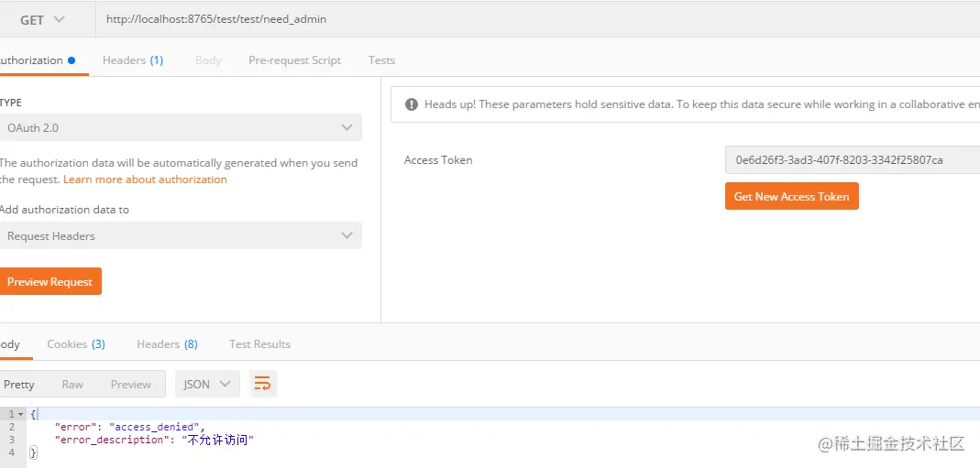The width and height of the screenshot is (980, 468).
Task: Click Get New Access Token button
Action: tap(791, 196)
